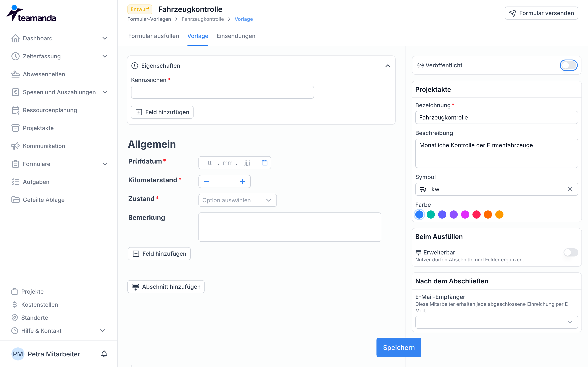Click the teamanda logo

(x=31, y=13)
